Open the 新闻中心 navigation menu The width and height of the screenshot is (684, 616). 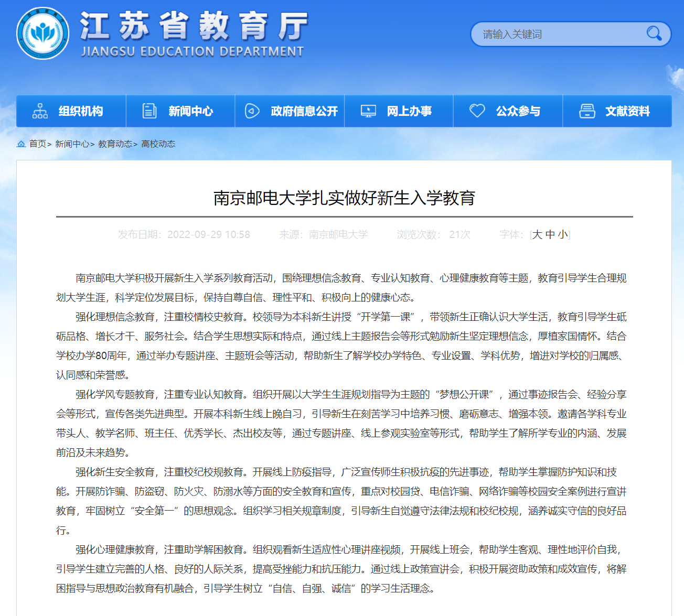pyautogui.click(x=190, y=111)
